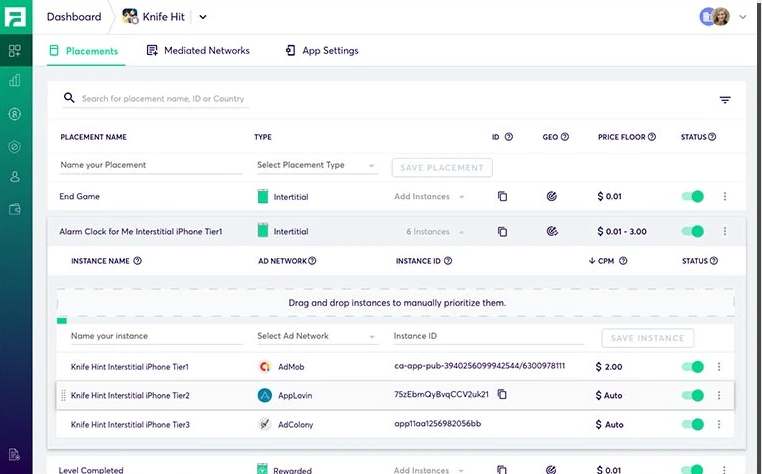
Task: Open help icon next to INSTANCE ID
Action: tap(448, 261)
